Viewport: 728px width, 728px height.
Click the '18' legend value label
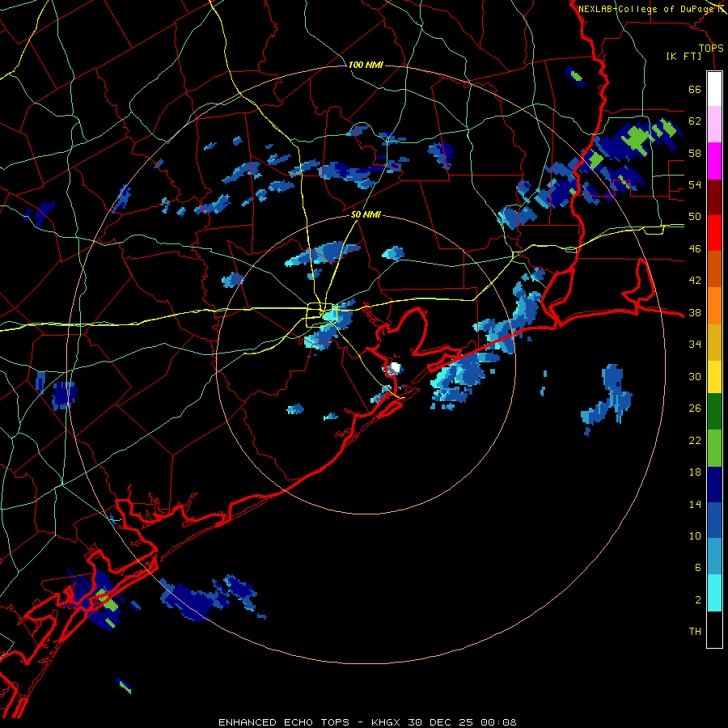click(x=695, y=472)
